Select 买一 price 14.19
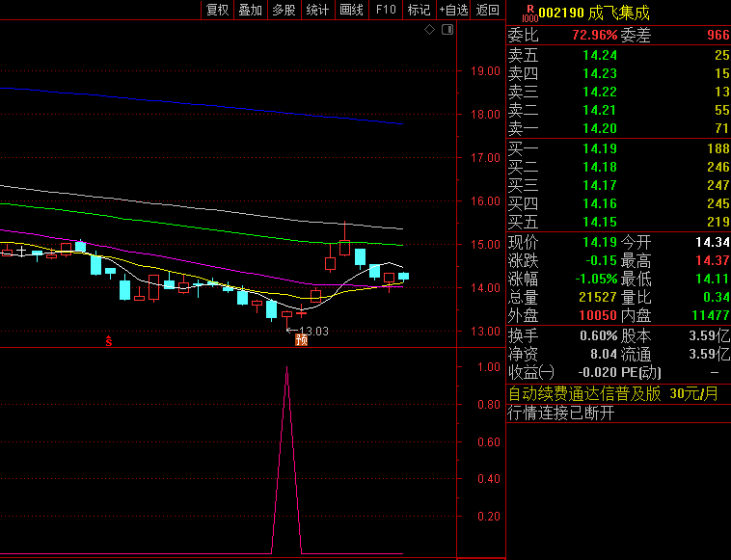Screen dimensions: 731x560 (x=600, y=148)
